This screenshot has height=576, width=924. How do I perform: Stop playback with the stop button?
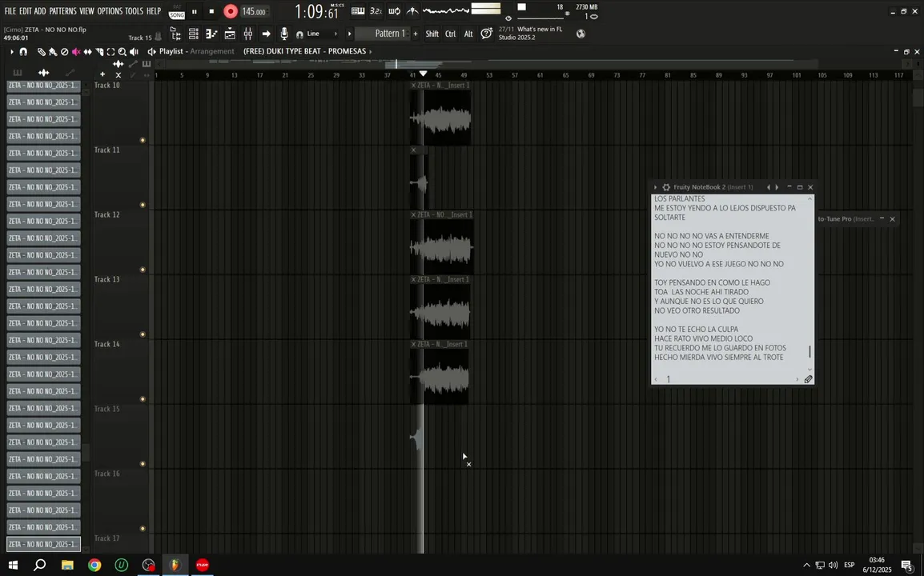pyautogui.click(x=211, y=11)
